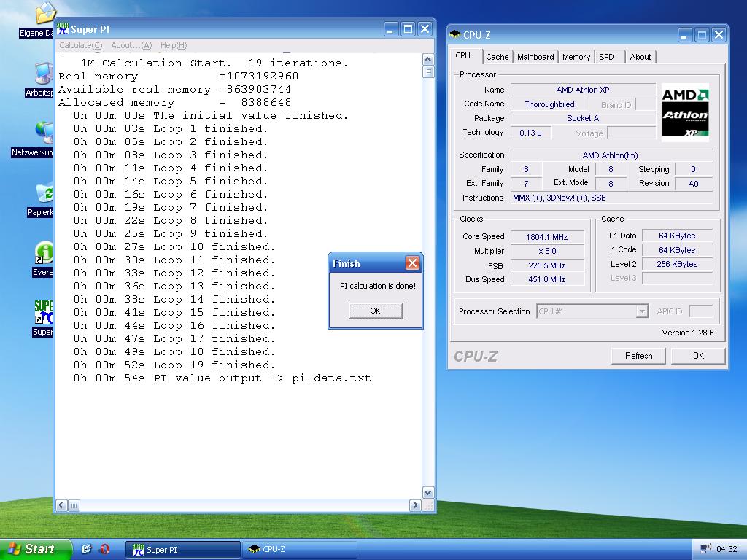Click the Code Name field 'Thoroughbred'
The width and height of the screenshot is (747, 560).
tap(549, 104)
